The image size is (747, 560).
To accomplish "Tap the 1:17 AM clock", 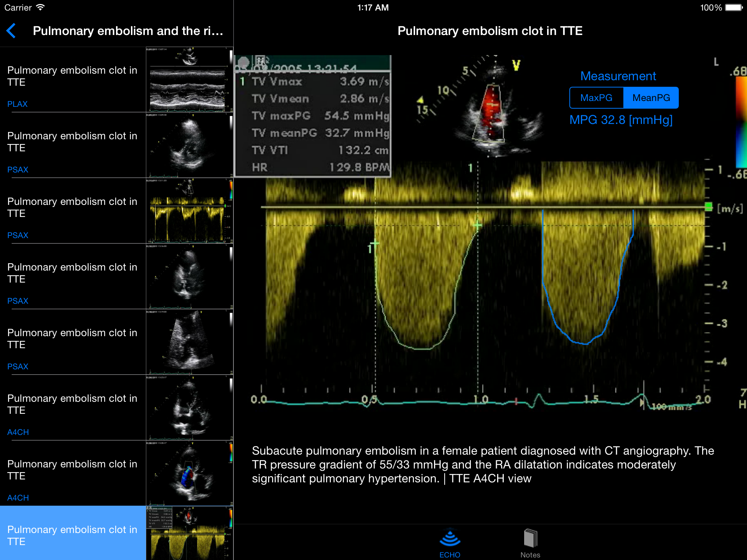I will 373,8.
